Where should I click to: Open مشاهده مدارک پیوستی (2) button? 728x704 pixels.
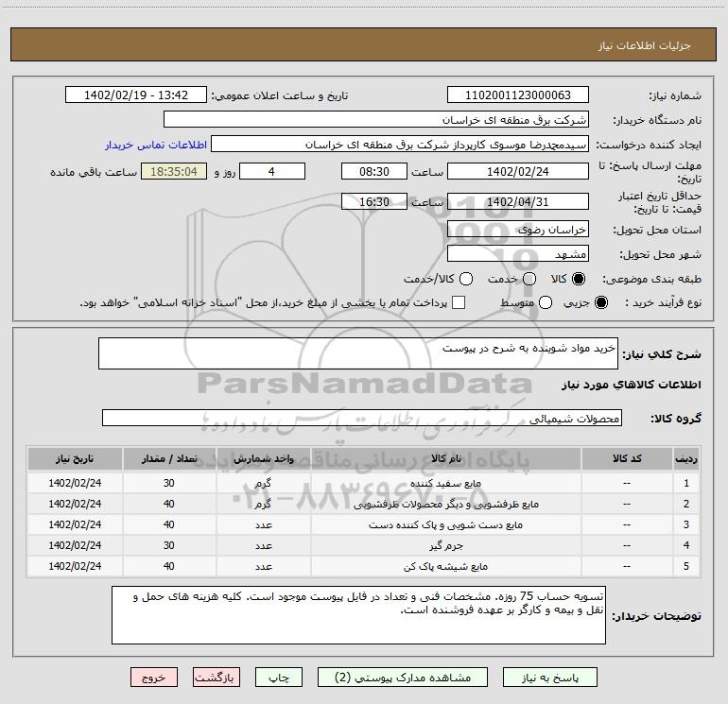(x=403, y=678)
